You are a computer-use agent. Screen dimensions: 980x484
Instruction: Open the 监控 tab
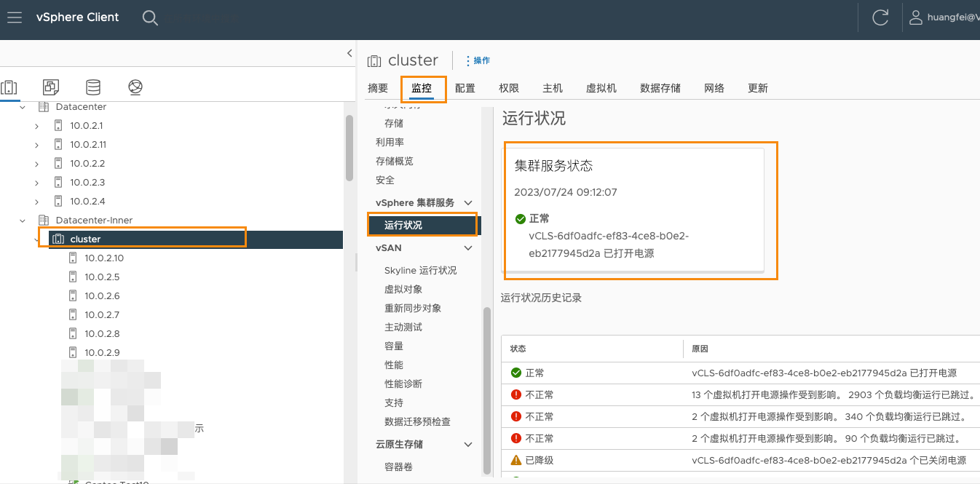pyautogui.click(x=422, y=89)
